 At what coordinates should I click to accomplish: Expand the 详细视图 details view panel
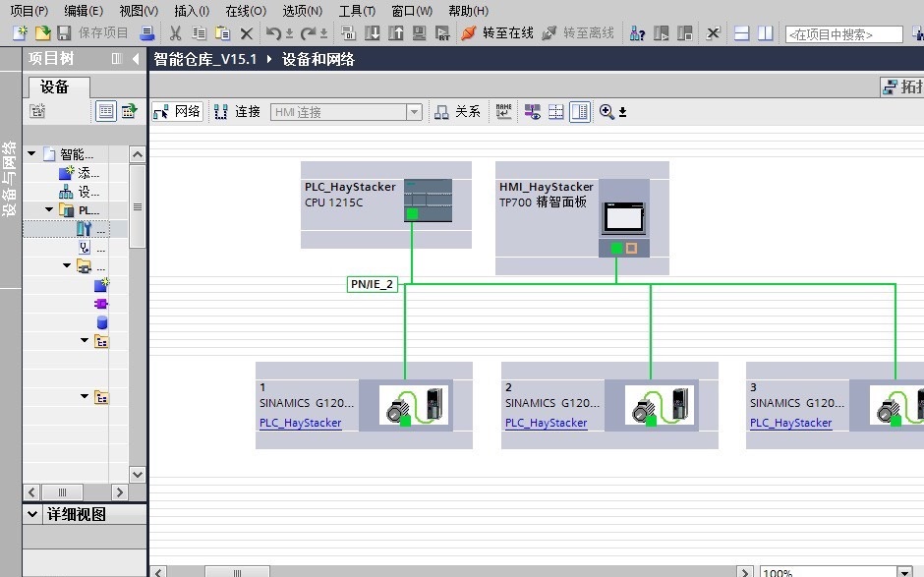32,514
